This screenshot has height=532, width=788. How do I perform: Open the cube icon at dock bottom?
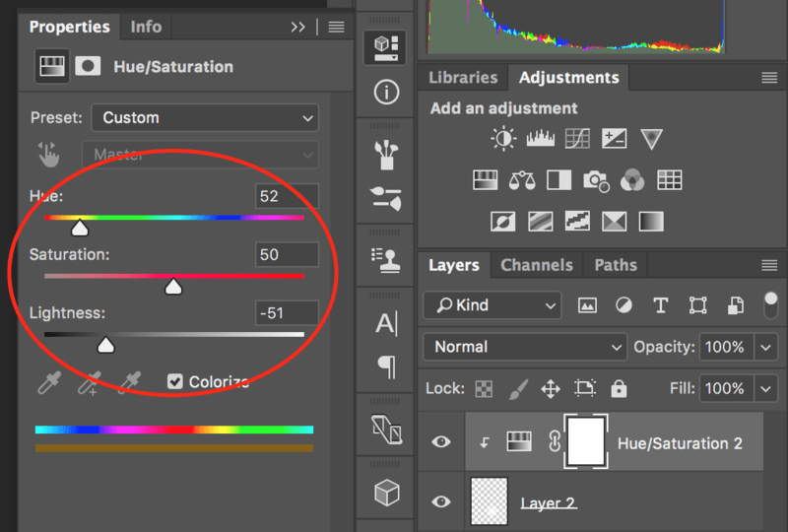point(386,493)
